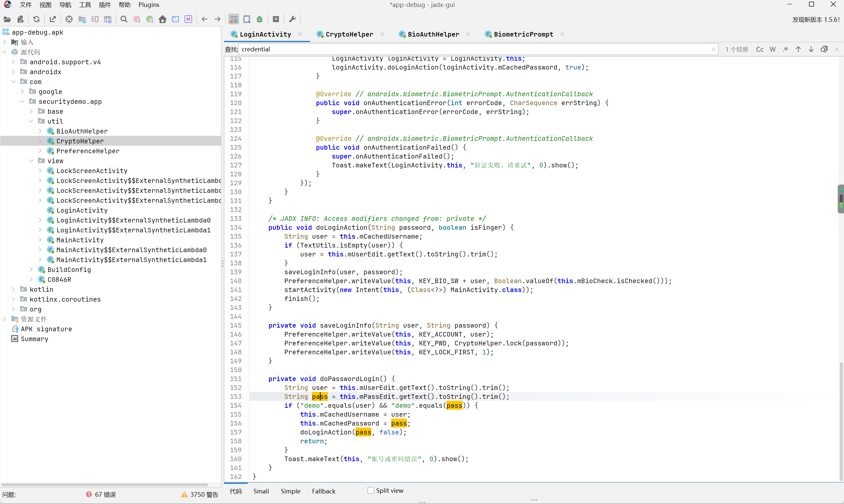Collapse the securitydemo.app package
Image resolution: width=844 pixels, height=504 pixels.
22,102
